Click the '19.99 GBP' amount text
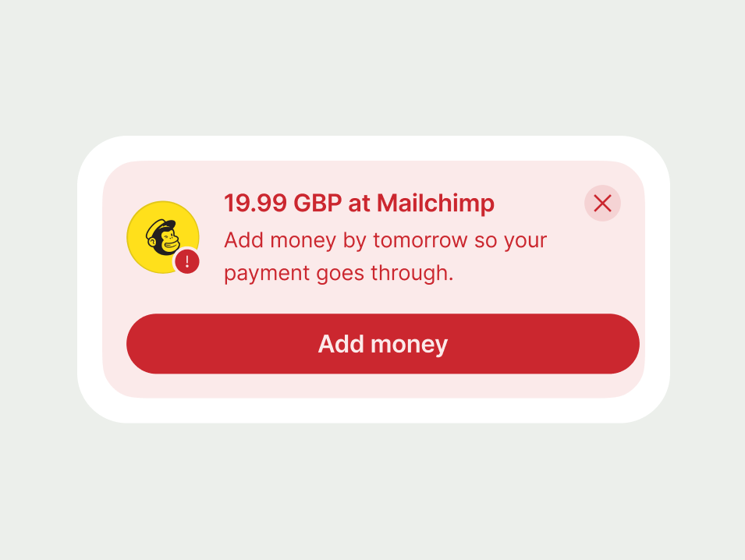Viewport: 745px width, 560px height. pos(282,204)
